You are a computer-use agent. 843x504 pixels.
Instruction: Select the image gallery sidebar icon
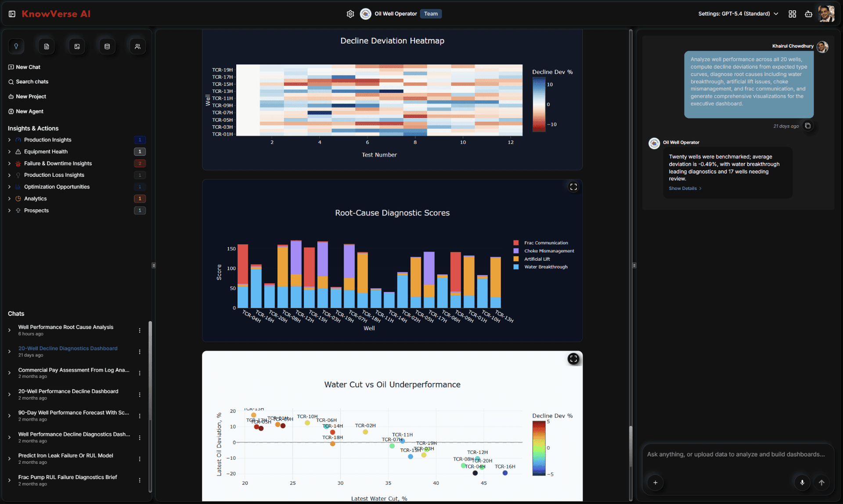pos(77,46)
